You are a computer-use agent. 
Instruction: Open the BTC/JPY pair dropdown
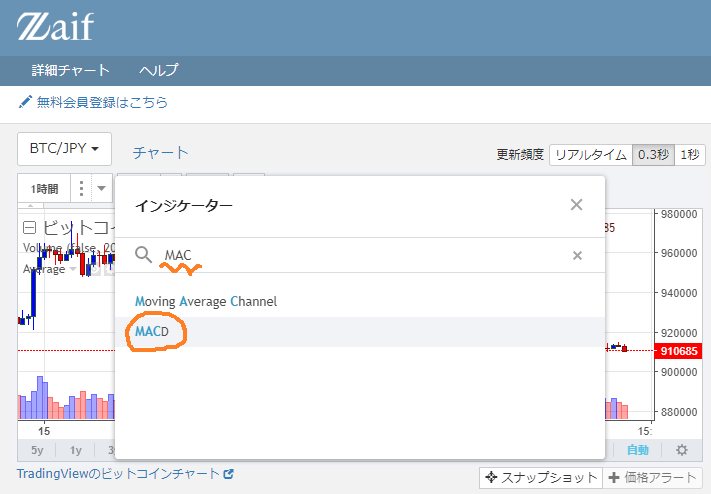(64, 149)
